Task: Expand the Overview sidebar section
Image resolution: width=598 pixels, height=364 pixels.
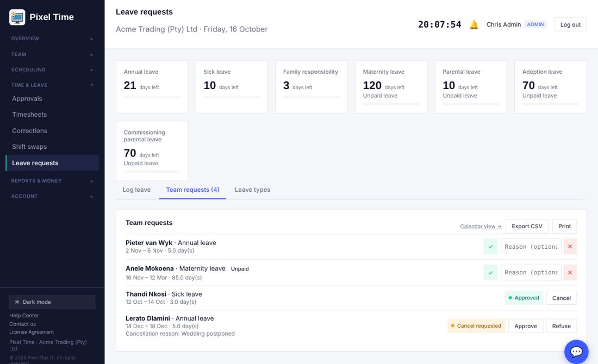Action: click(52, 39)
